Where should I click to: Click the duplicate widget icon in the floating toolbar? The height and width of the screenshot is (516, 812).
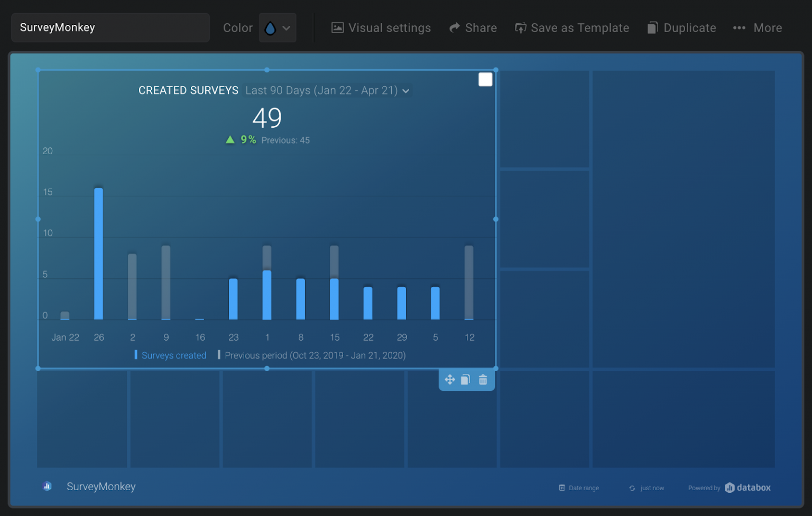coord(466,379)
